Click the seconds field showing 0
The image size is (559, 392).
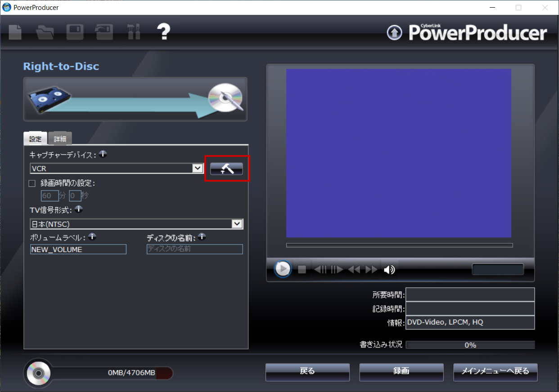coord(75,196)
